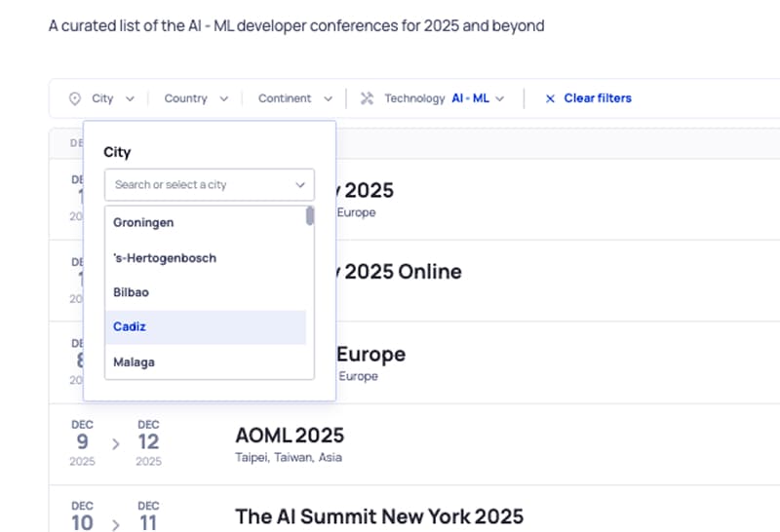Select Malaga from the city list
The width and height of the screenshot is (780, 532).
point(135,362)
